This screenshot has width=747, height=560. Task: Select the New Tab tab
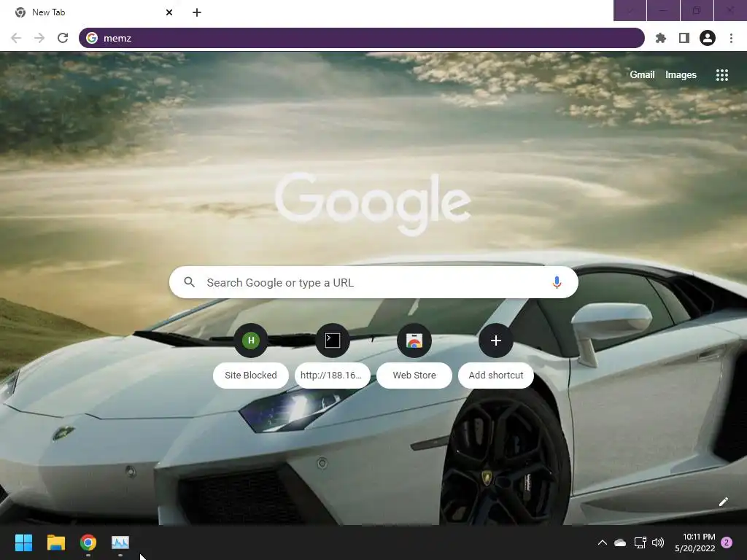tap(93, 12)
